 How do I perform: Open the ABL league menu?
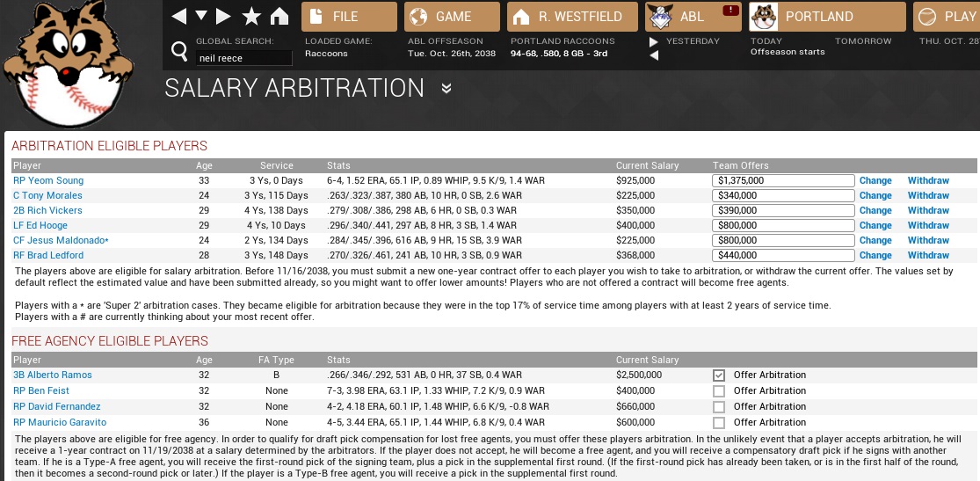coord(693,17)
